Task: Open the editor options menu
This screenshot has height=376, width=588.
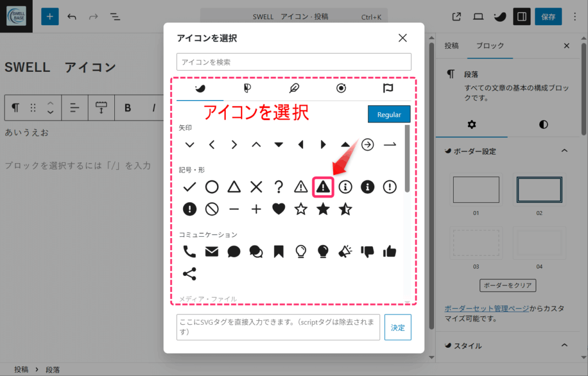Action: pos(574,17)
